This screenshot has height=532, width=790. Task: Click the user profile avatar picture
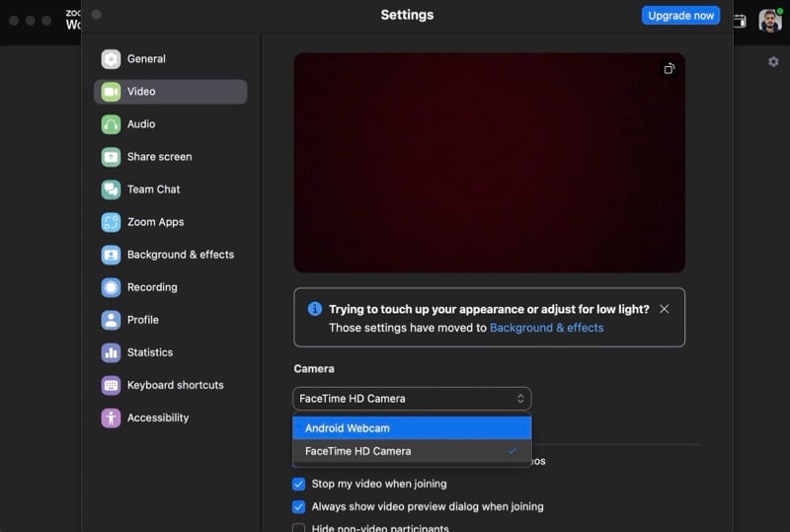click(770, 21)
